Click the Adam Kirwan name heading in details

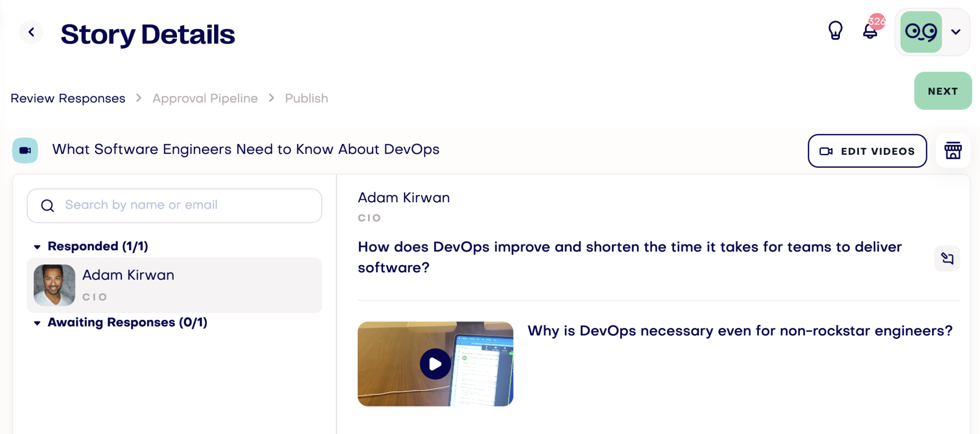[x=404, y=198]
